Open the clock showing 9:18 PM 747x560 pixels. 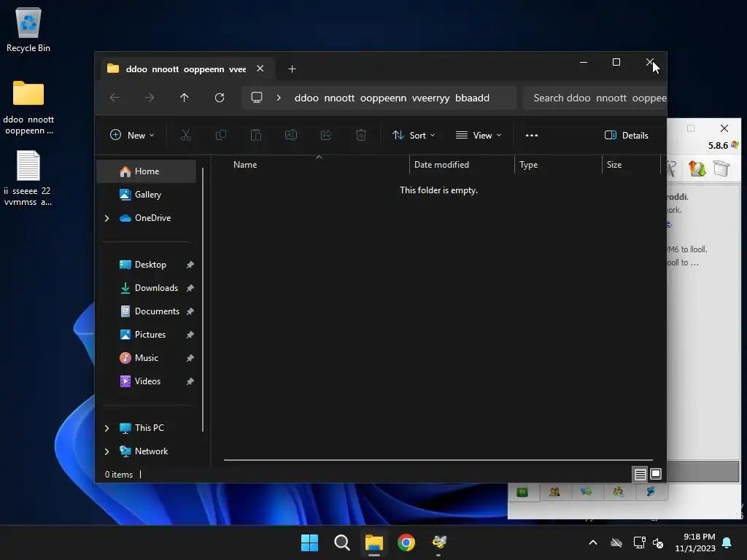pos(695,542)
